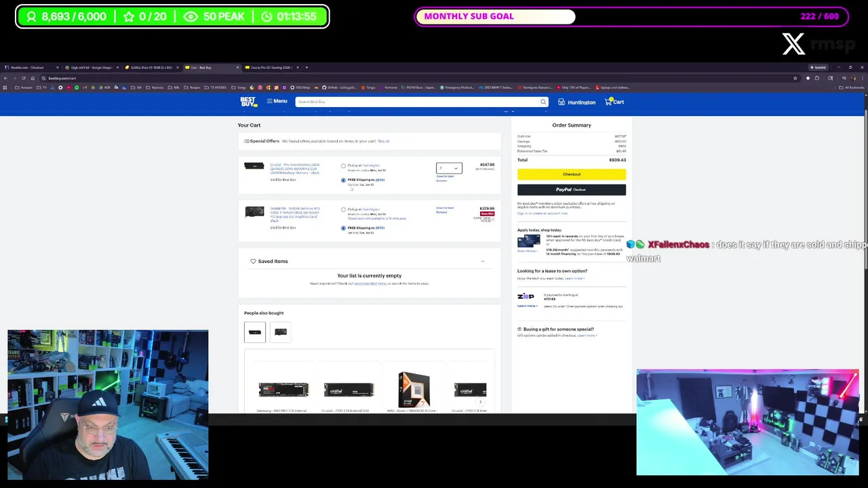Image resolution: width=868 pixels, height=488 pixels.
Task: Remove the GIGABYTE graphics card from cart
Action: [441, 212]
